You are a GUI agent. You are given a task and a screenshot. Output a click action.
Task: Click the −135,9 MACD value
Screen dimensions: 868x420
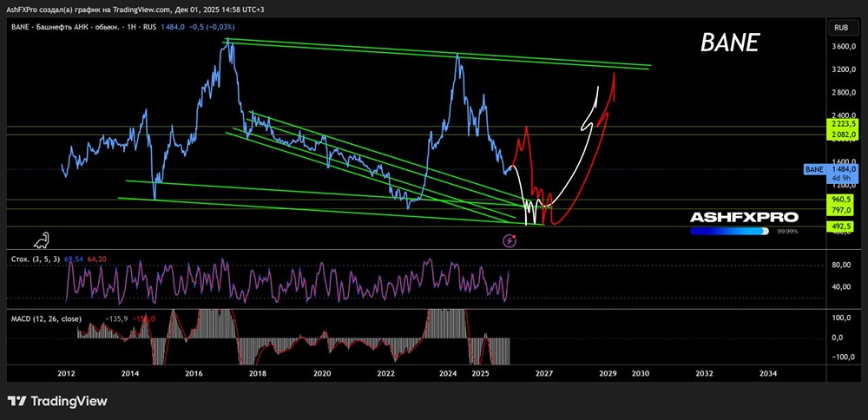tap(117, 318)
